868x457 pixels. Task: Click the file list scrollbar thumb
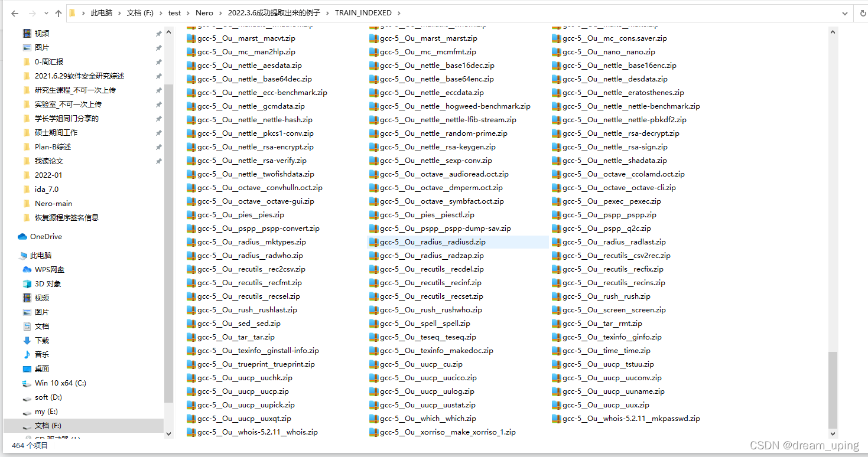833,390
